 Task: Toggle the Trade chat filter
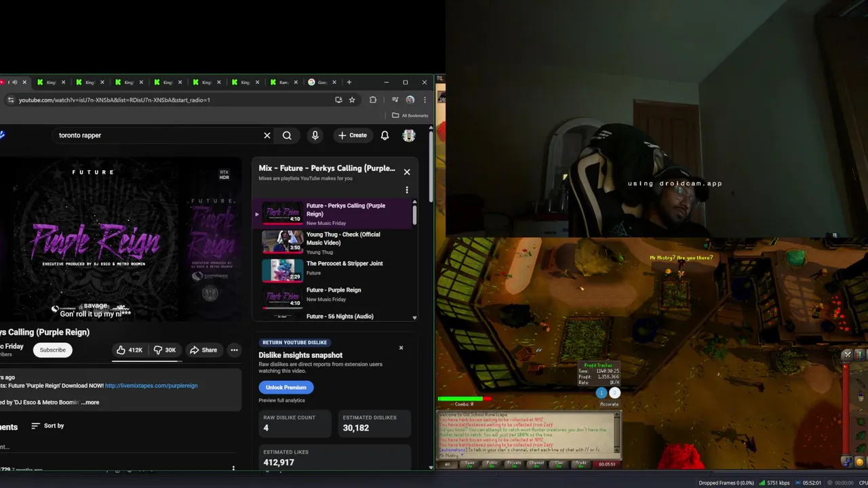[x=581, y=464]
